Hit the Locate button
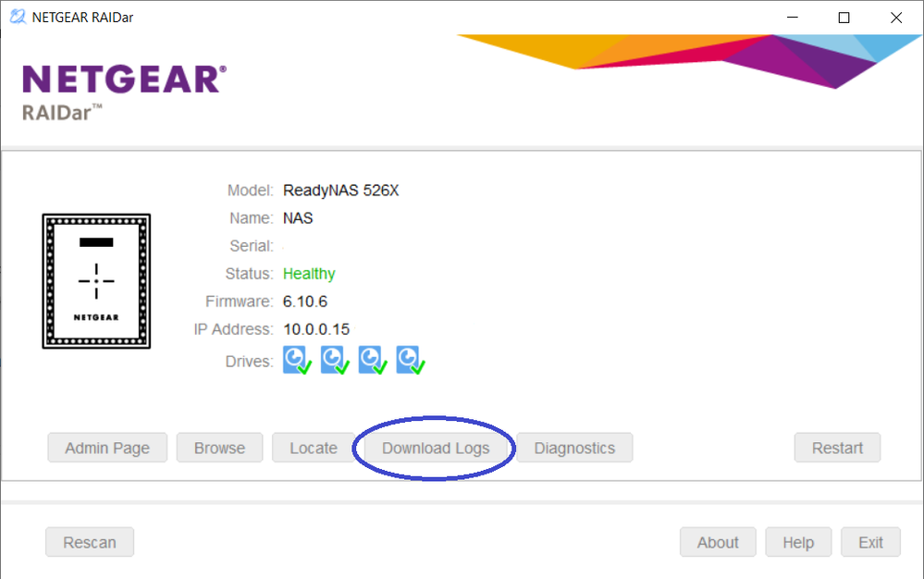Image resolution: width=924 pixels, height=579 pixels. [314, 448]
